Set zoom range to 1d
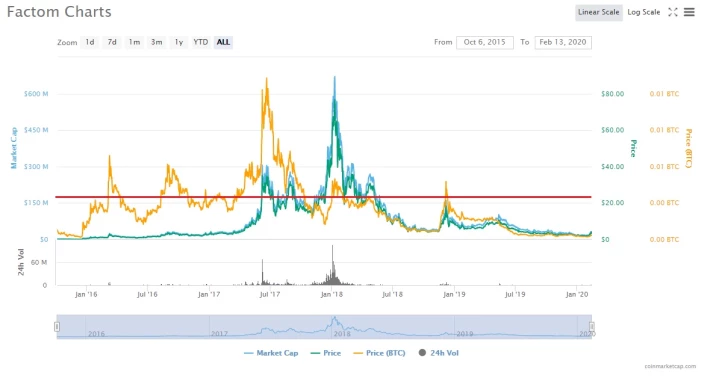The image size is (710, 376). (x=90, y=42)
